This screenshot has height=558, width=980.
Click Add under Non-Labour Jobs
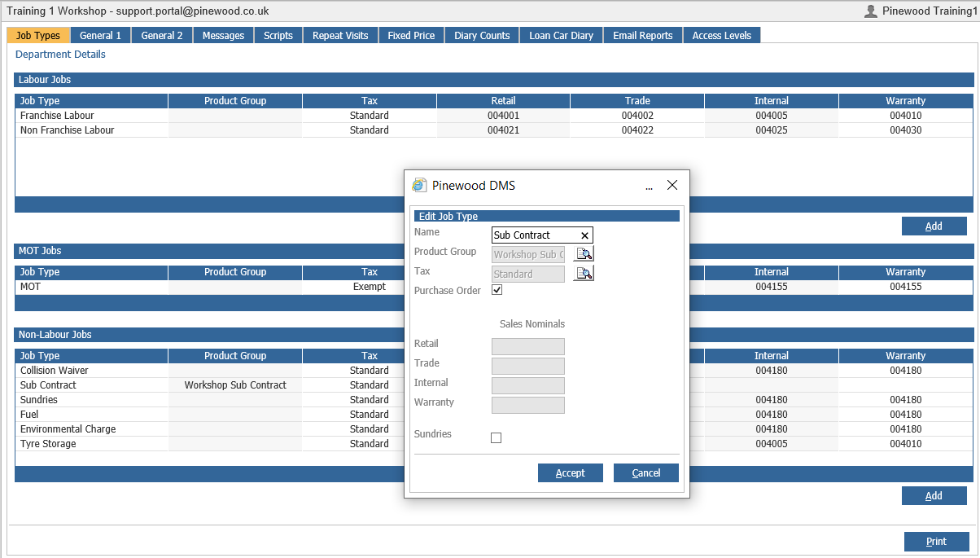tap(934, 496)
